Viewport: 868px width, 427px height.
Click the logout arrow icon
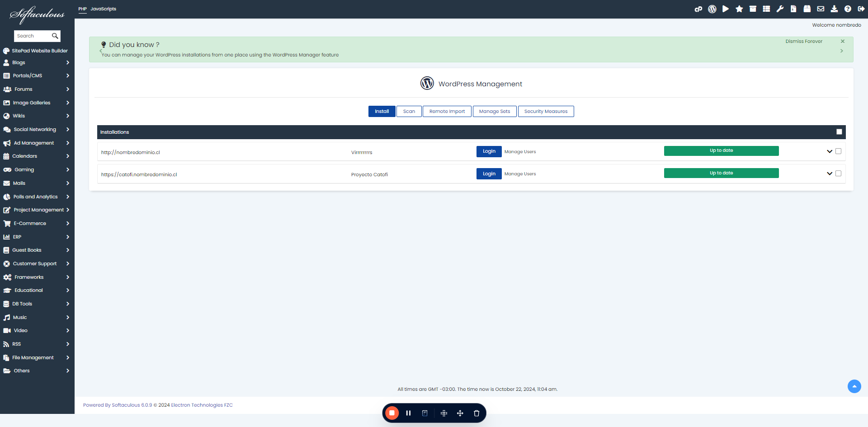(861, 9)
